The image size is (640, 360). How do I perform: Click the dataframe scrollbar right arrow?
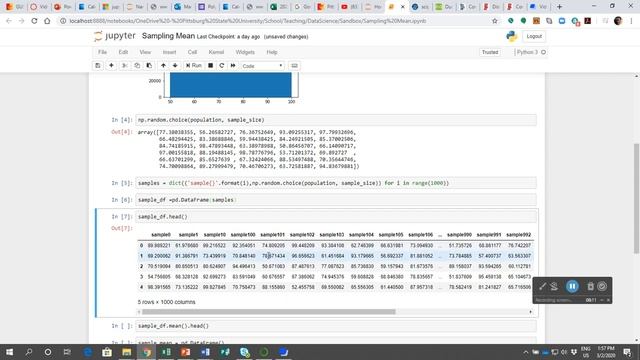coord(530,312)
